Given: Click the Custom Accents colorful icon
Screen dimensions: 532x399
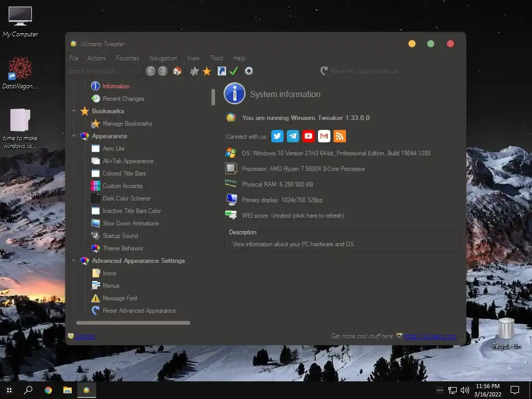Looking at the screenshot, I should click(x=96, y=185).
